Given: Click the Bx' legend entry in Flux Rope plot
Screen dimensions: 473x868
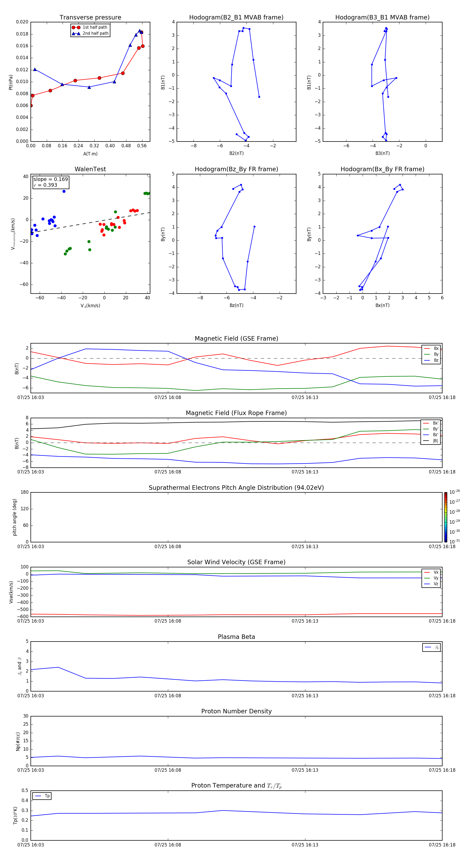Looking at the screenshot, I should [x=431, y=423].
